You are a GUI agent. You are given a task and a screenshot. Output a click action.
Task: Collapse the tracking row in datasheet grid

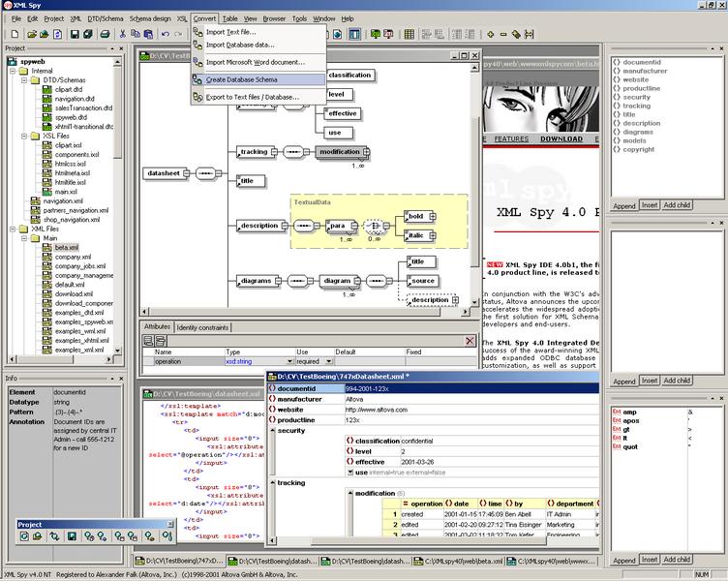273,482
